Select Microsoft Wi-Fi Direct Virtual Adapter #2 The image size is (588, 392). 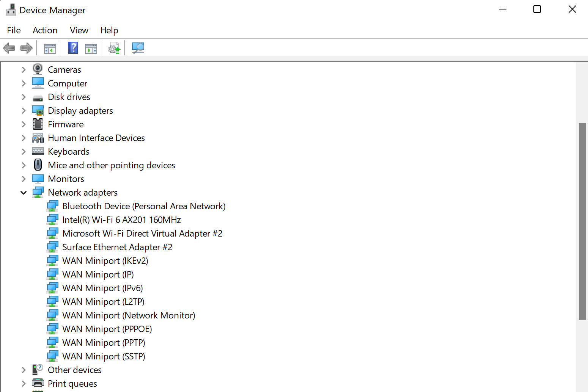[142, 234]
